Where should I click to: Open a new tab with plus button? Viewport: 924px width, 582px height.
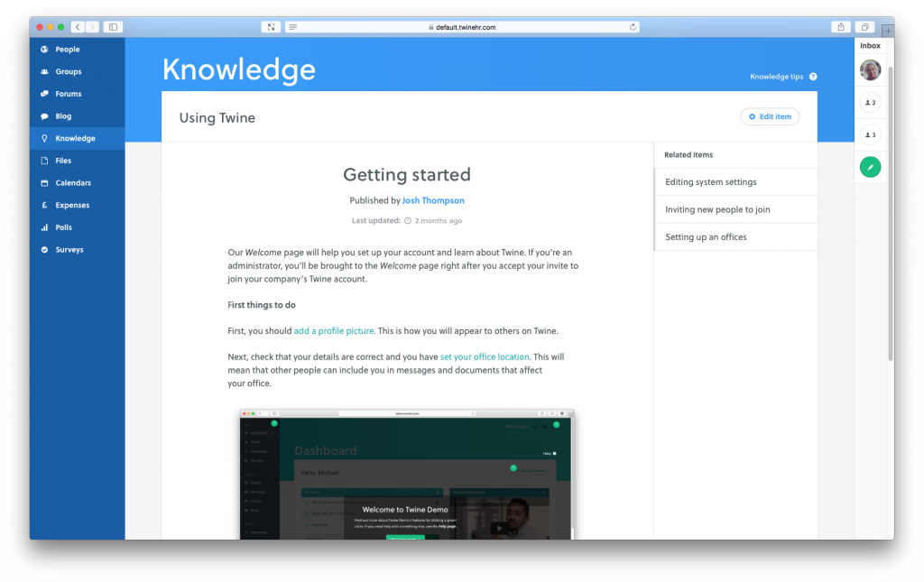tap(888, 31)
